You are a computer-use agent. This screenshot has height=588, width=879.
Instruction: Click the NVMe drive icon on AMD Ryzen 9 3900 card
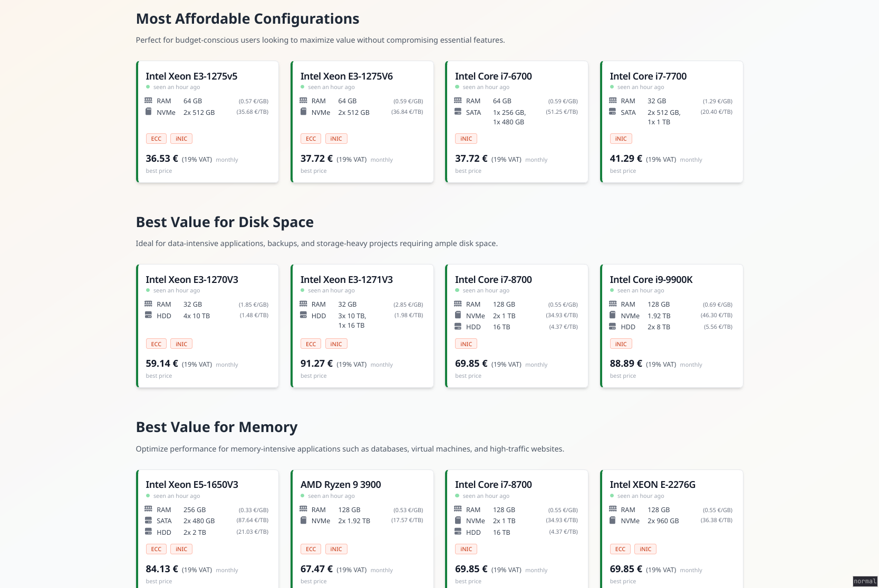tap(303, 520)
